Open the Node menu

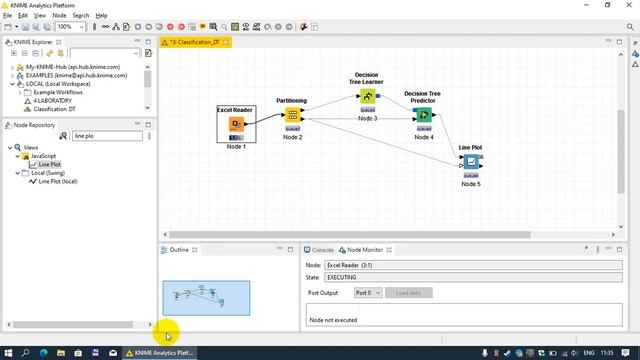(x=59, y=16)
